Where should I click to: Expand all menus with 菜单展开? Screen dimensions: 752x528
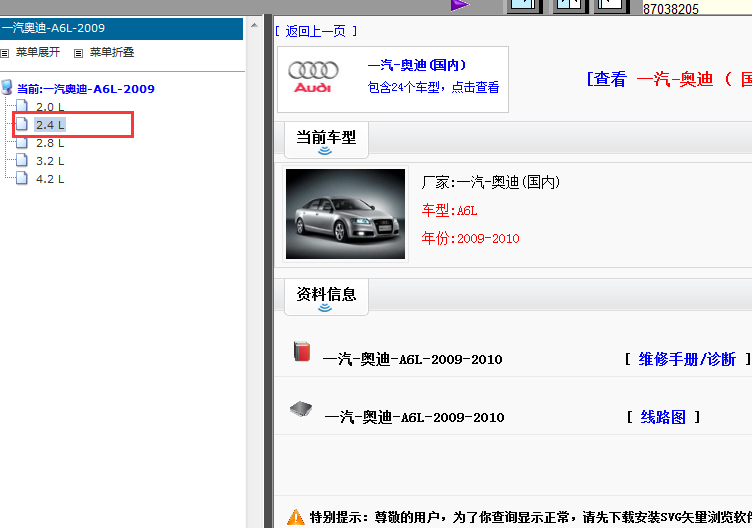(38, 52)
